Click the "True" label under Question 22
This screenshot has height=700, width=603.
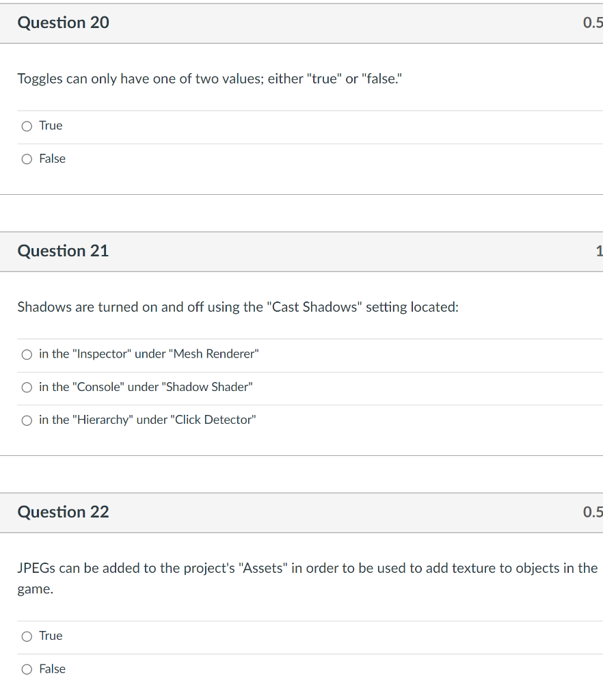(51, 635)
